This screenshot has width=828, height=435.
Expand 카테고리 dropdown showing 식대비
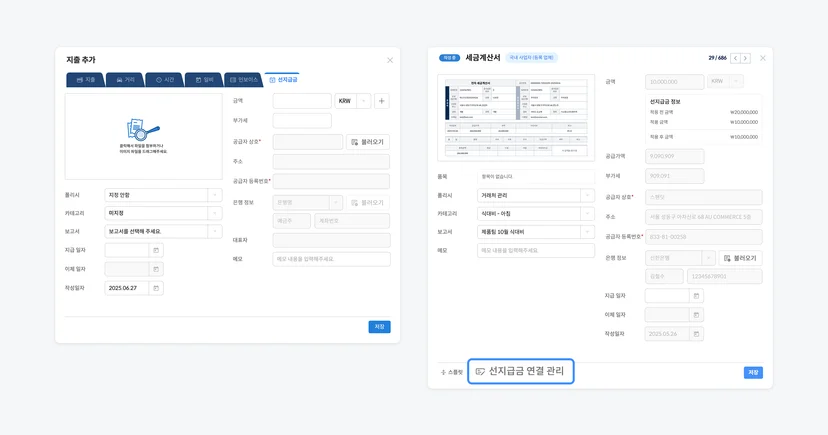(536, 213)
